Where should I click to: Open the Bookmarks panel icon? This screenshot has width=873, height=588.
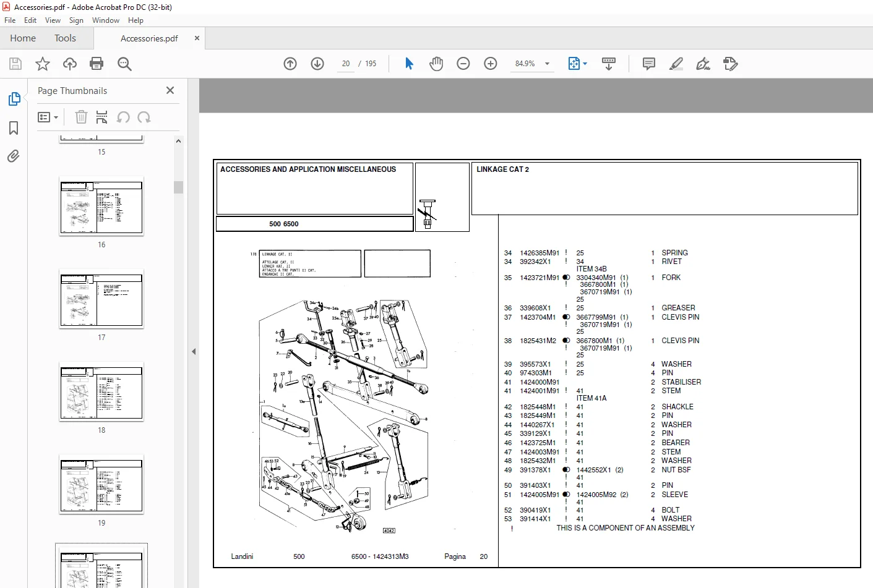(14, 128)
